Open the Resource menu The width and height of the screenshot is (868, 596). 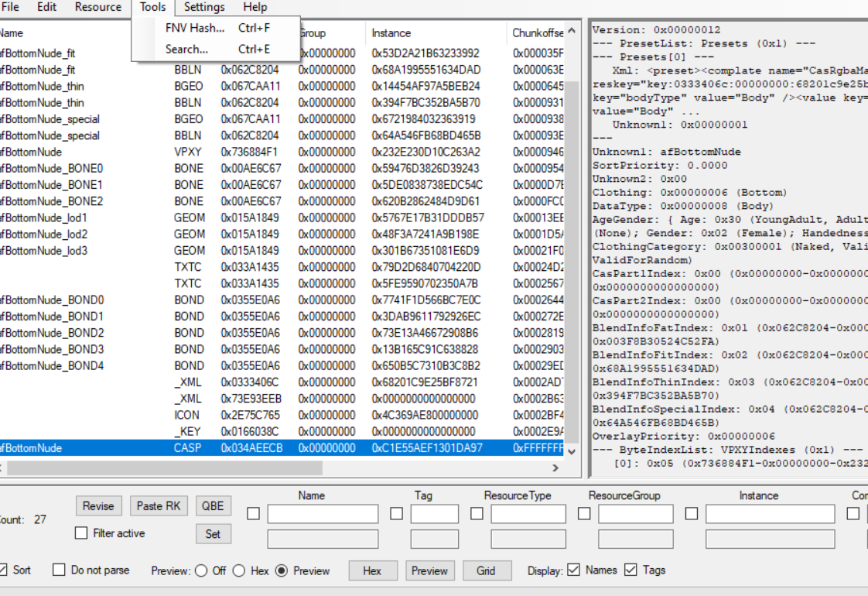[x=98, y=7]
